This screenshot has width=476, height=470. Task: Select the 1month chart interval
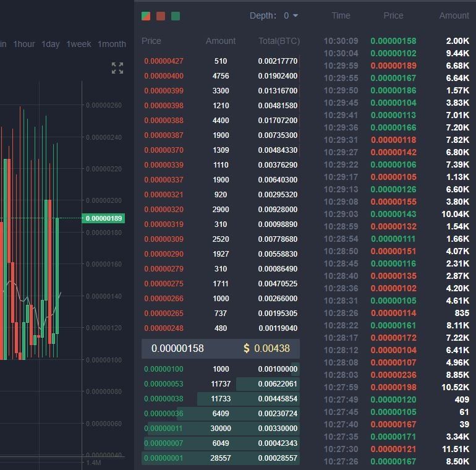pyautogui.click(x=111, y=44)
